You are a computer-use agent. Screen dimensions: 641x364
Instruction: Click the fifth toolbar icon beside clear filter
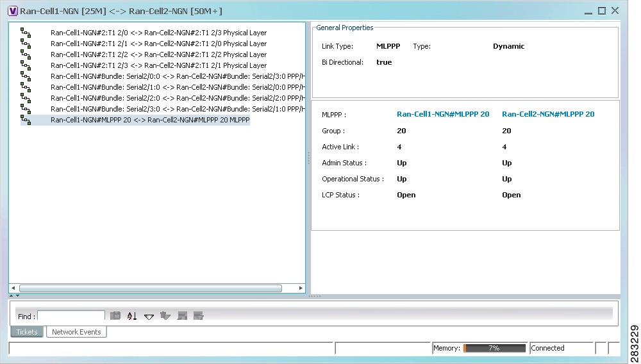click(x=182, y=315)
